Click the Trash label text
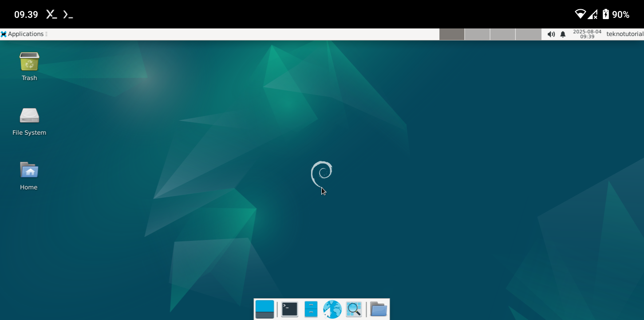This screenshot has height=320, width=644. (29, 78)
